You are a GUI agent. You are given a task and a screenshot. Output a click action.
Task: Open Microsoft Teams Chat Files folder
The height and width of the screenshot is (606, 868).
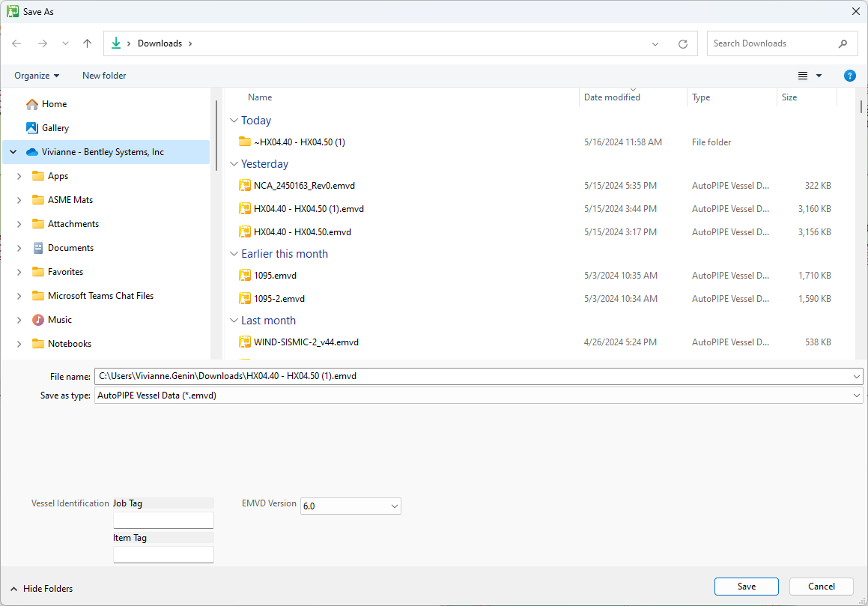pyautogui.click(x=101, y=296)
